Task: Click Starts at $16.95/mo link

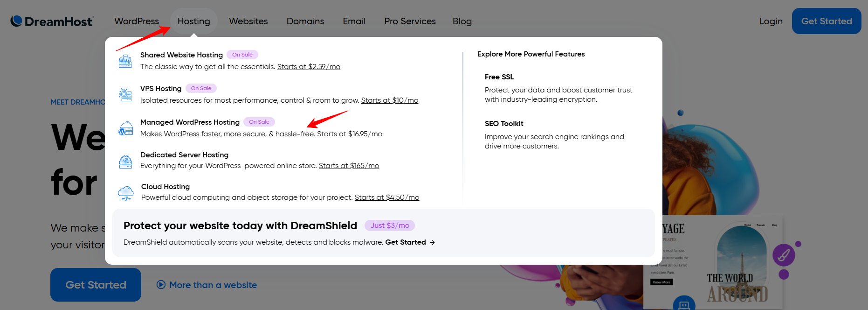Action: (x=350, y=134)
